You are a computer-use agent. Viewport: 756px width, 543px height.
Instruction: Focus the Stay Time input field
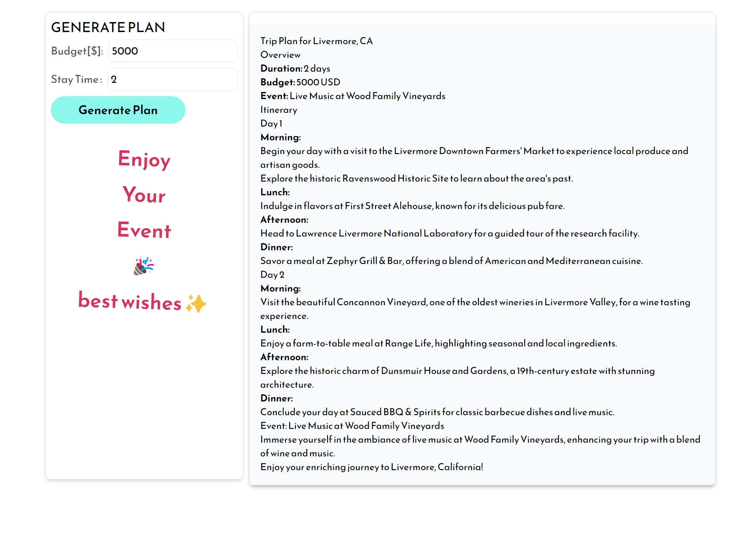point(173,80)
